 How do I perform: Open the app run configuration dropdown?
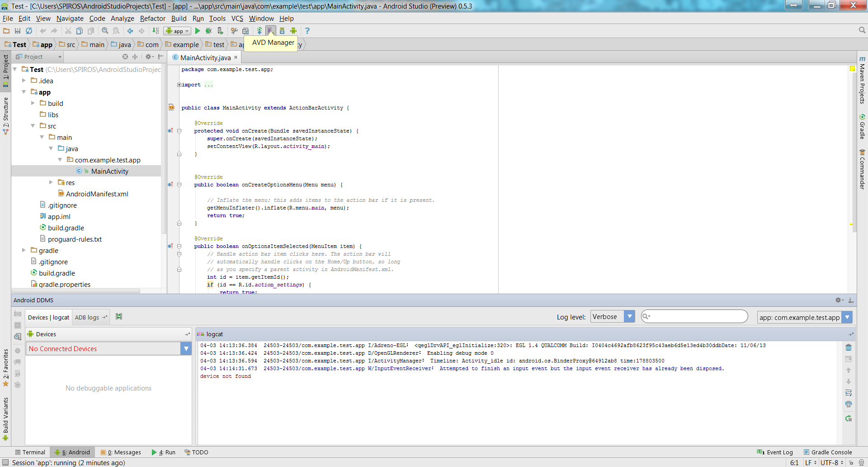177,31
